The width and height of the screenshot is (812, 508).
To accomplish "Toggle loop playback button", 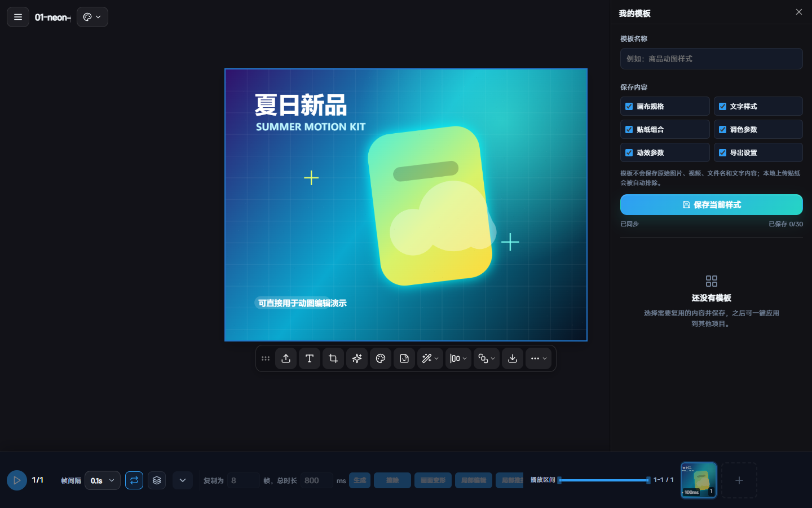I will [134, 480].
